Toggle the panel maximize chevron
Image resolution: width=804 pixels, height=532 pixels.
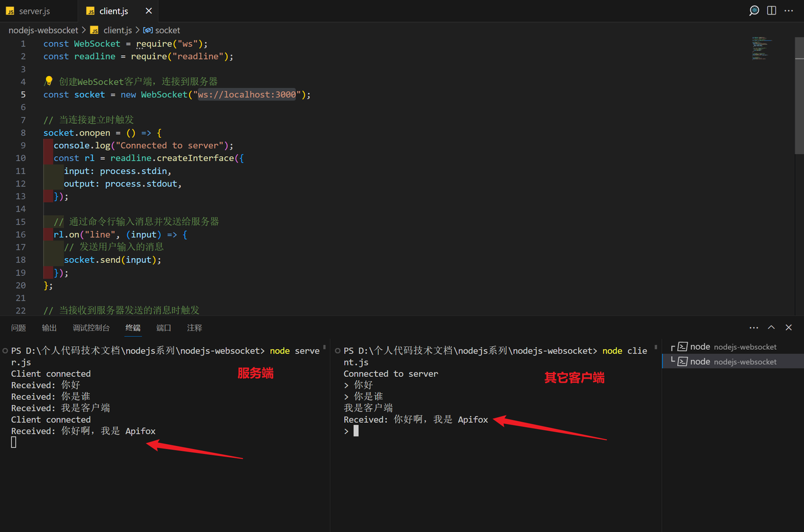pyautogui.click(x=771, y=327)
